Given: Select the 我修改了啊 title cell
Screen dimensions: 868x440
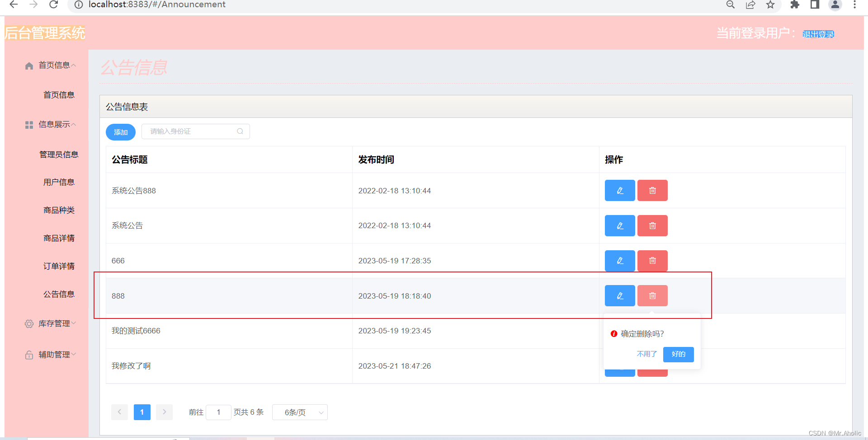Looking at the screenshot, I should click(x=229, y=366).
